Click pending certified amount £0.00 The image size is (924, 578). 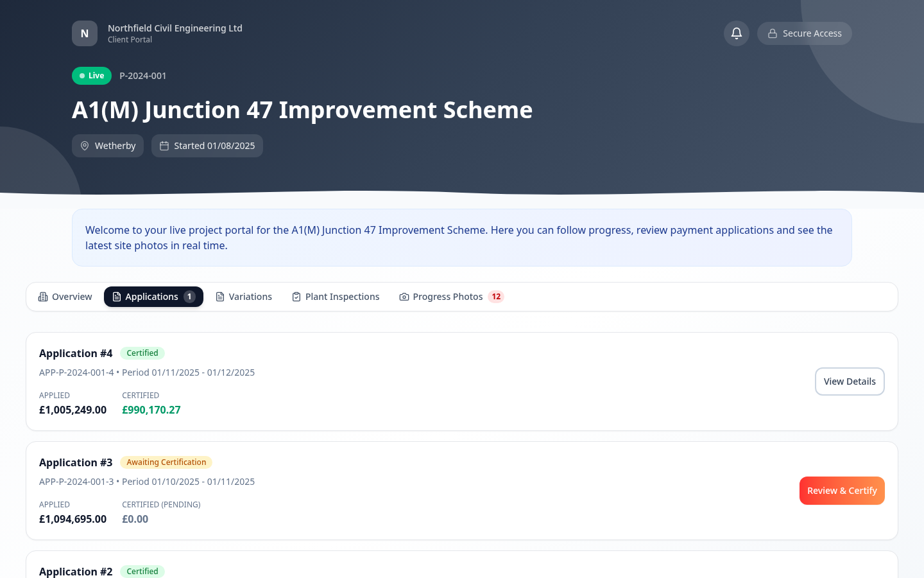tap(135, 519)
